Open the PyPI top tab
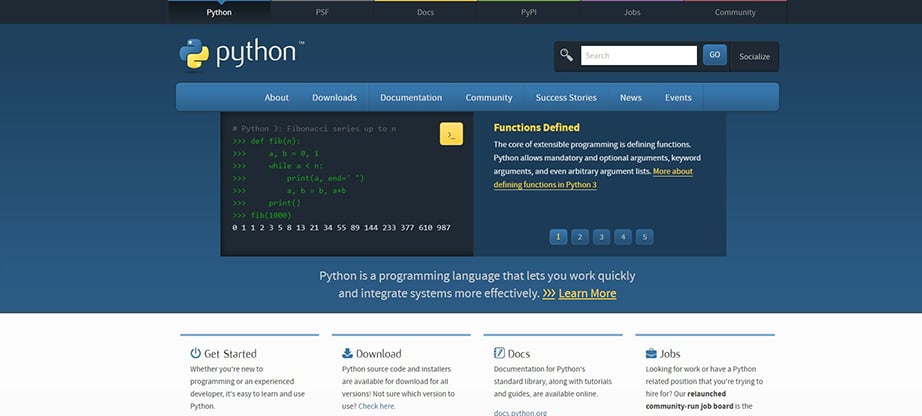Viewport: 922px width, 416px height. coord(529,12)
